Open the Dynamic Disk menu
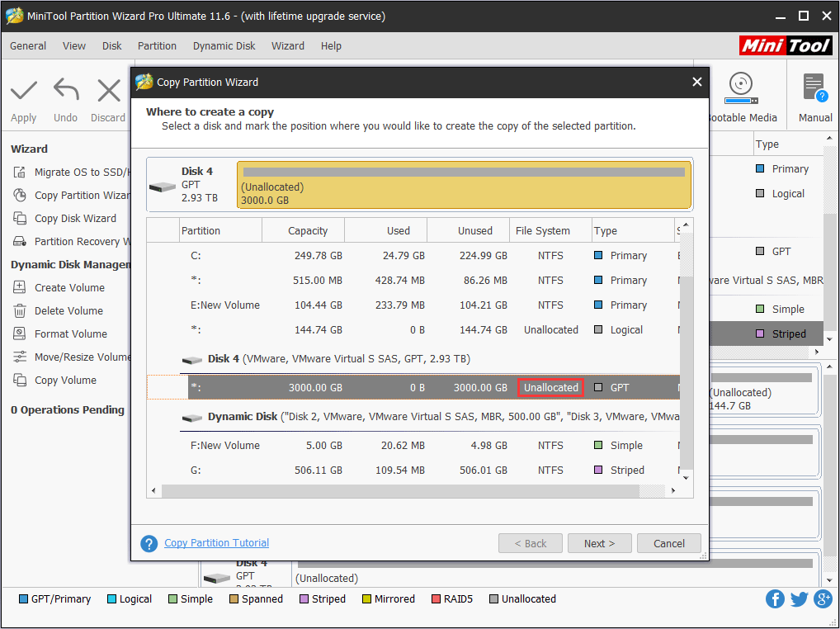This screenshot has height=629, width=840. pos(224,46)
